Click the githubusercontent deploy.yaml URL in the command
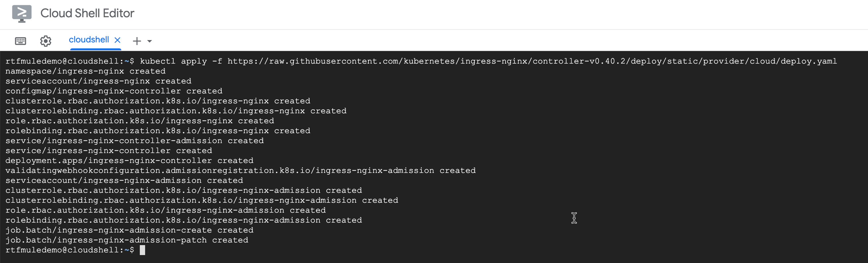The image size is (868, 263). point(532,61)
